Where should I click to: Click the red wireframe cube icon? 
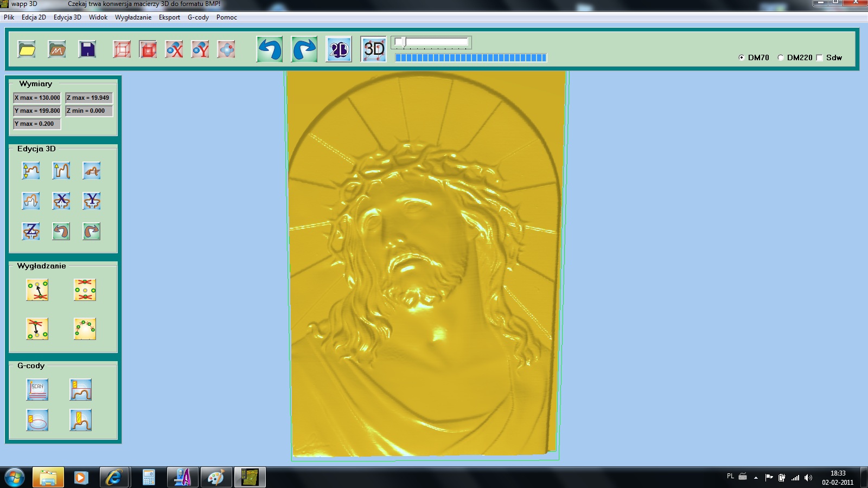click(x=122, y=49)
